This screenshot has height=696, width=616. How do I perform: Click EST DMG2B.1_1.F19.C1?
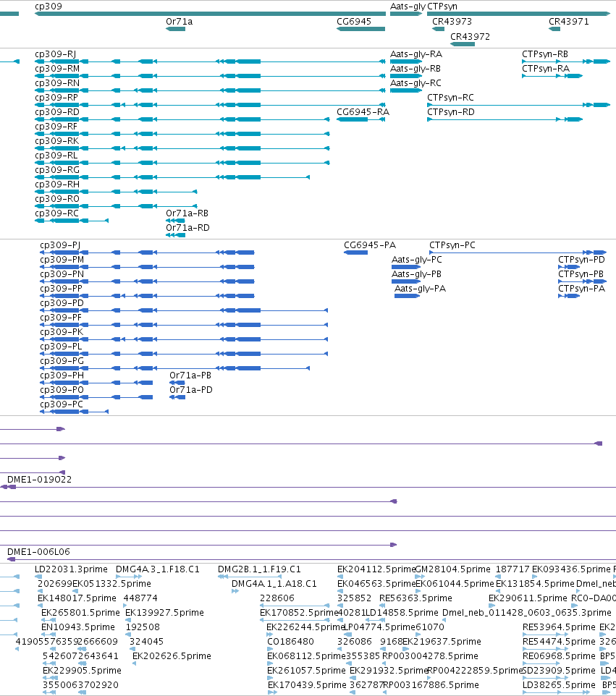point(259,569)
